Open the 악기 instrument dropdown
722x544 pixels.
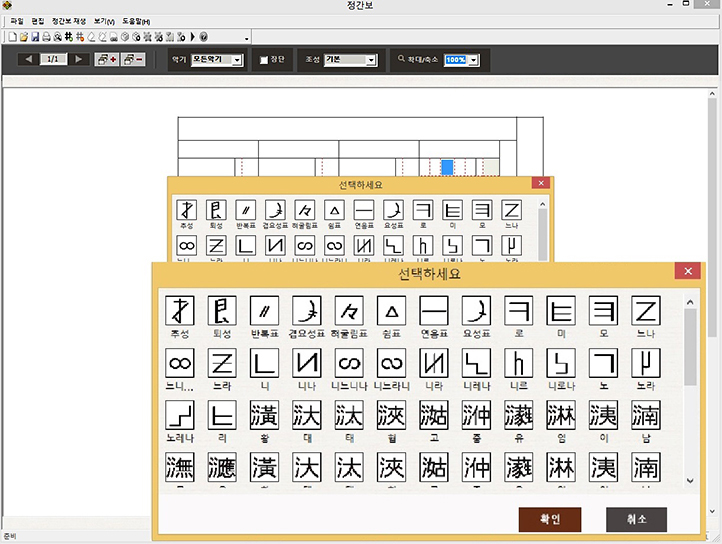[x=237, y=60]
